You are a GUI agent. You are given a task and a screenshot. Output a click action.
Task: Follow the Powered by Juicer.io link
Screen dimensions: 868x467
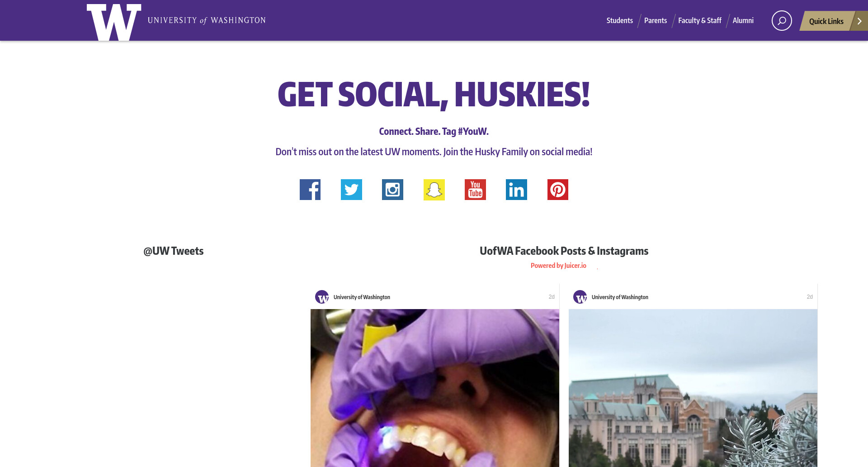point(558,266)
